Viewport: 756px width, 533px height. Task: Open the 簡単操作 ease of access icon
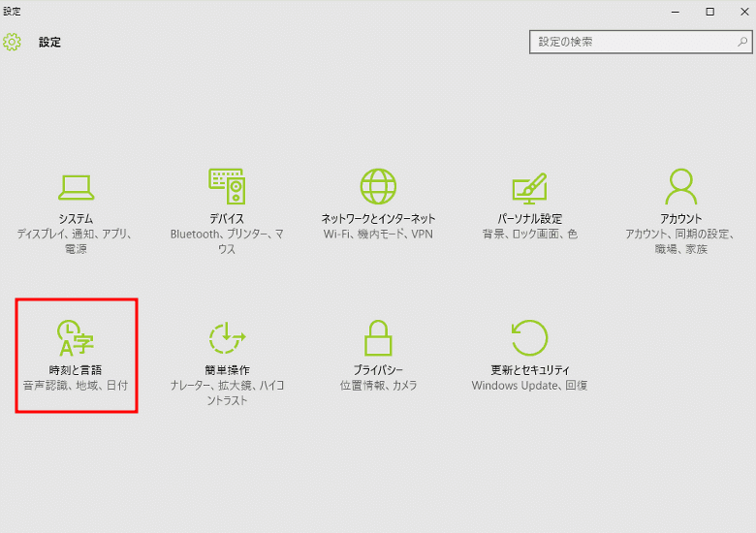point(227,338)
